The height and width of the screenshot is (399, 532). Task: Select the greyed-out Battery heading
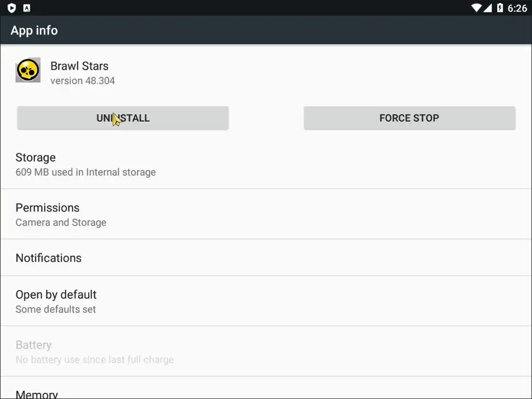[33, 345]
